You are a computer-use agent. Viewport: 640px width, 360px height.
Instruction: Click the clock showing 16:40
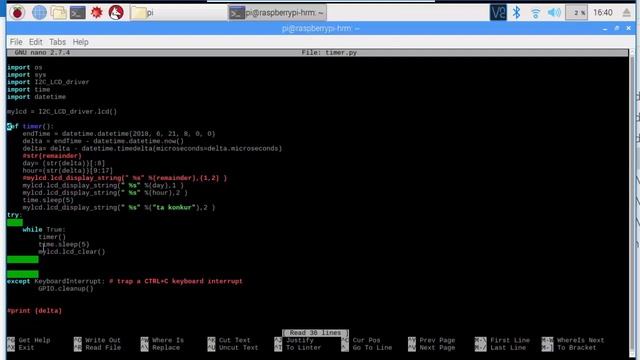pyautogui.click(x=603, y=13)
